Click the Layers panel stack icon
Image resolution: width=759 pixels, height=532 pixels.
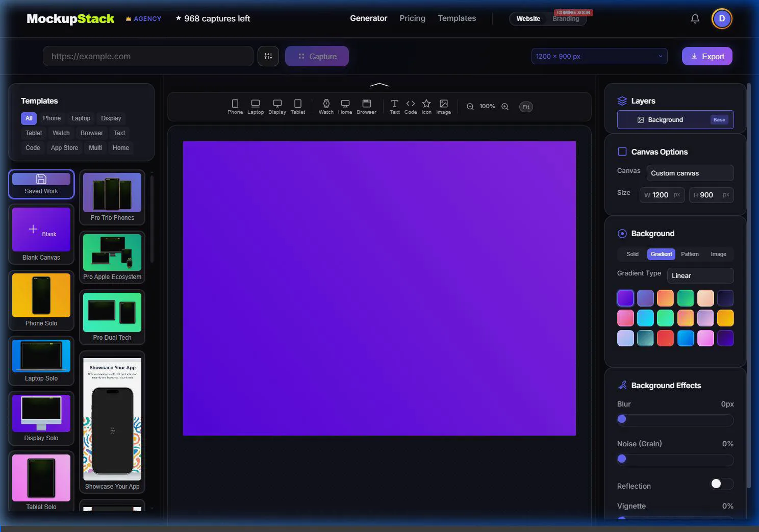[x=622, y=101]
